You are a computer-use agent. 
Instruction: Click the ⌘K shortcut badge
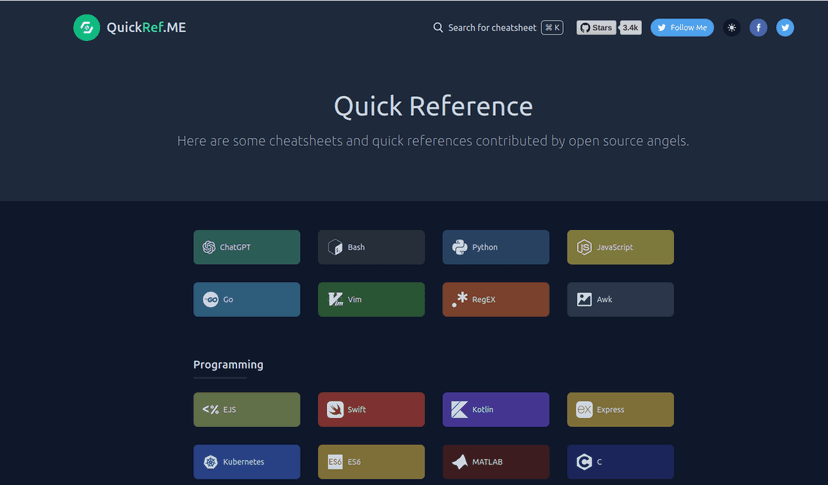[x=552, y=27]
